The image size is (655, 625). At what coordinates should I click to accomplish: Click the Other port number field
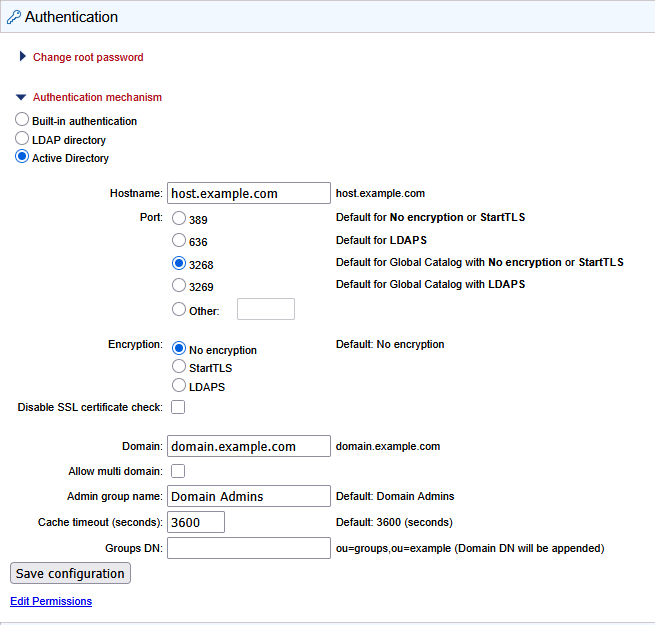click(266, 309)
